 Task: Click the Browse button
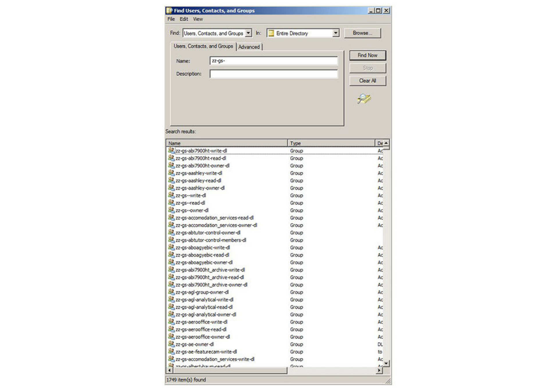pyautogui.click(x=362, y=33)
